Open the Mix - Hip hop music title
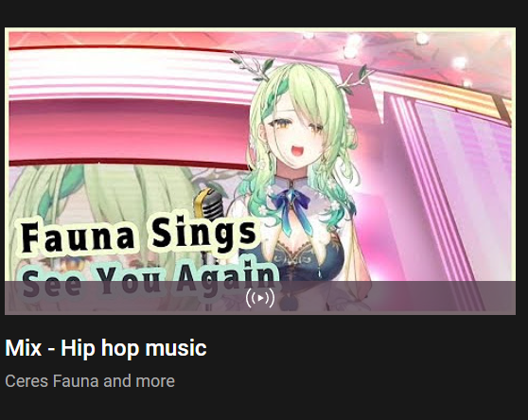528x420 pixels. pos(106,348)
